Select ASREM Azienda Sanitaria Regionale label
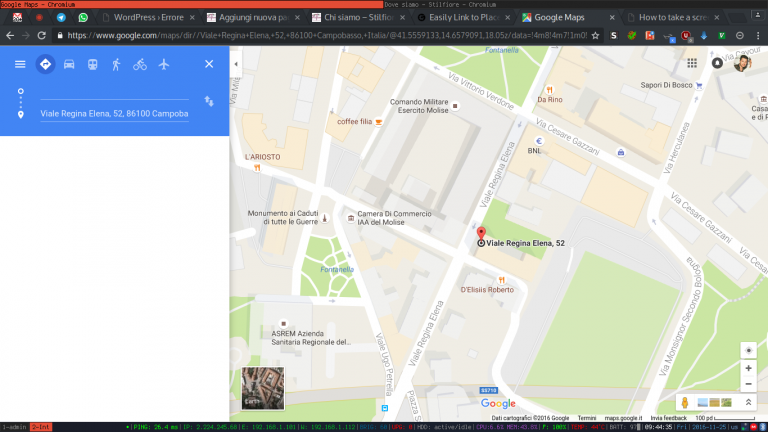The image size is (768, 432). (311, 337)
